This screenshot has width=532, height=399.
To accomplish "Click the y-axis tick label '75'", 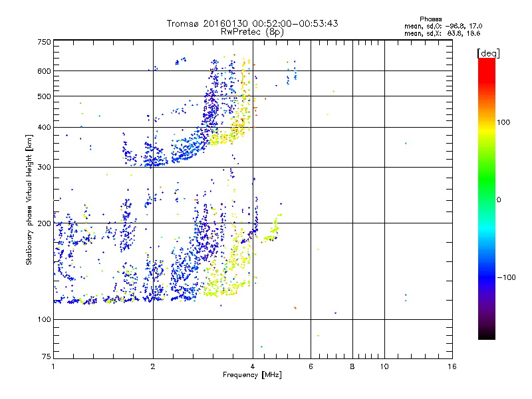I will [47, 356].
